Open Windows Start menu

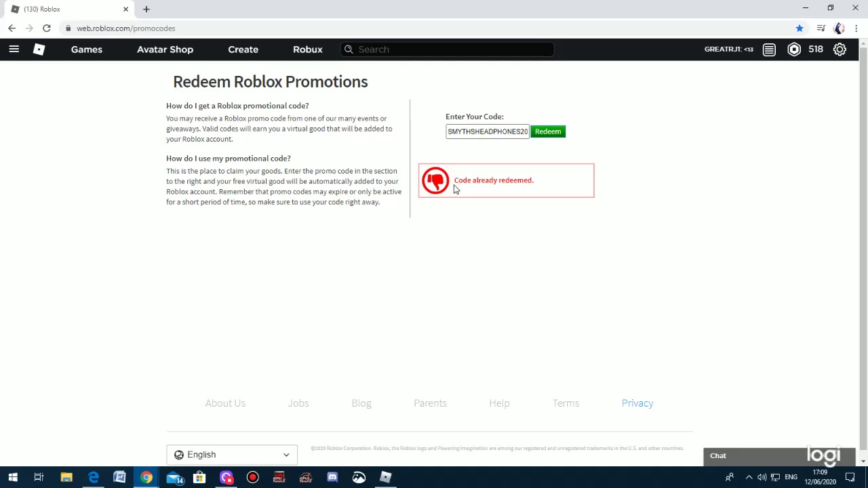point(12,477)
